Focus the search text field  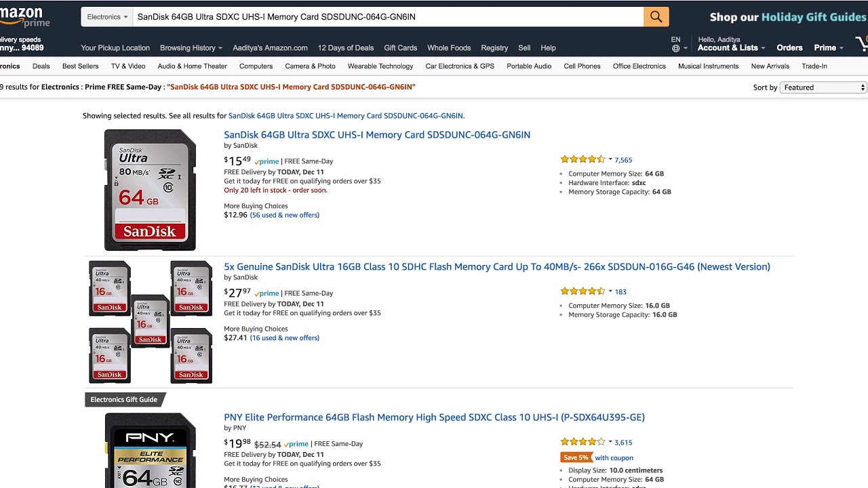388,17
